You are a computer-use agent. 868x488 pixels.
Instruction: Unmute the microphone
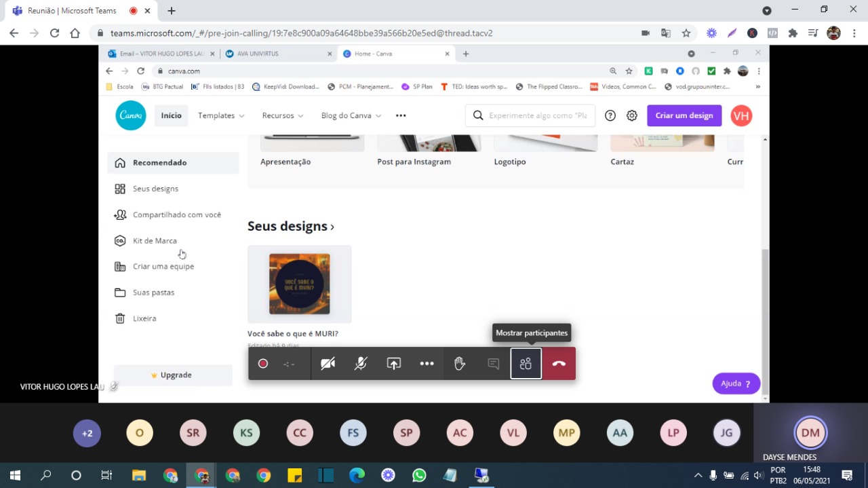coord(361,364)
